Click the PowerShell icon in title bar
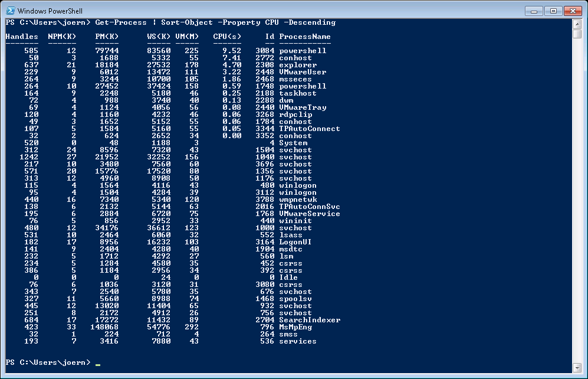Screen dimensions: 588x379 pos(11,11)
